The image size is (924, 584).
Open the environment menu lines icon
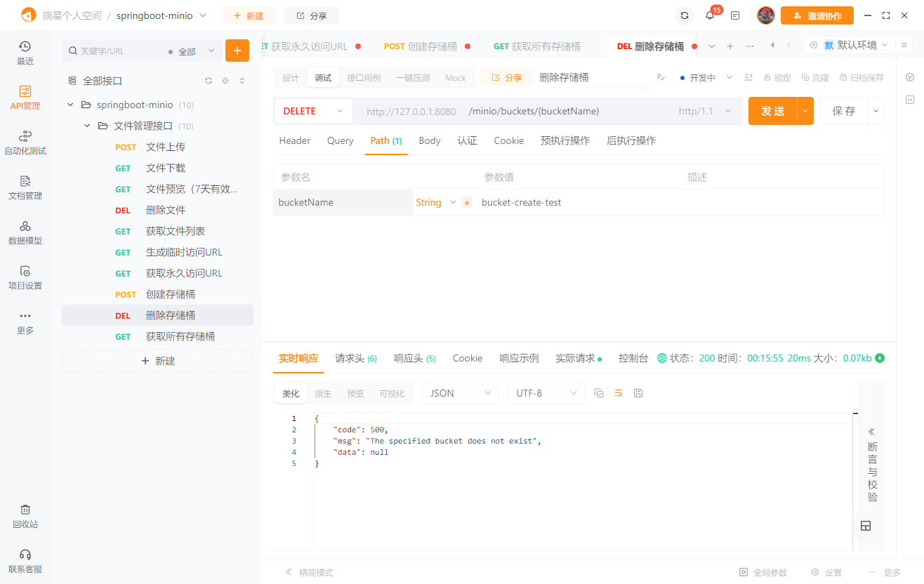click(905, 45)
